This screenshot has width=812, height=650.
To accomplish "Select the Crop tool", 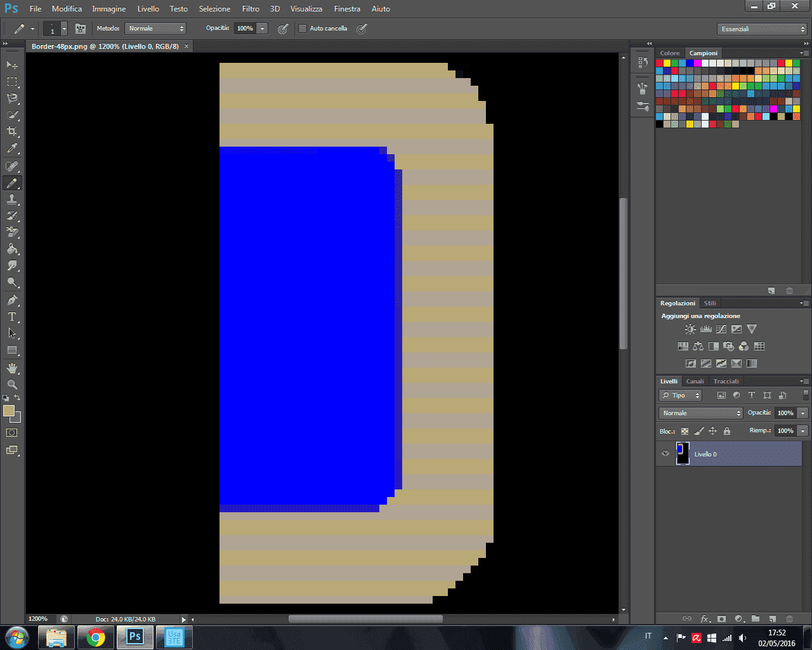I will click(x=12, y=131).
